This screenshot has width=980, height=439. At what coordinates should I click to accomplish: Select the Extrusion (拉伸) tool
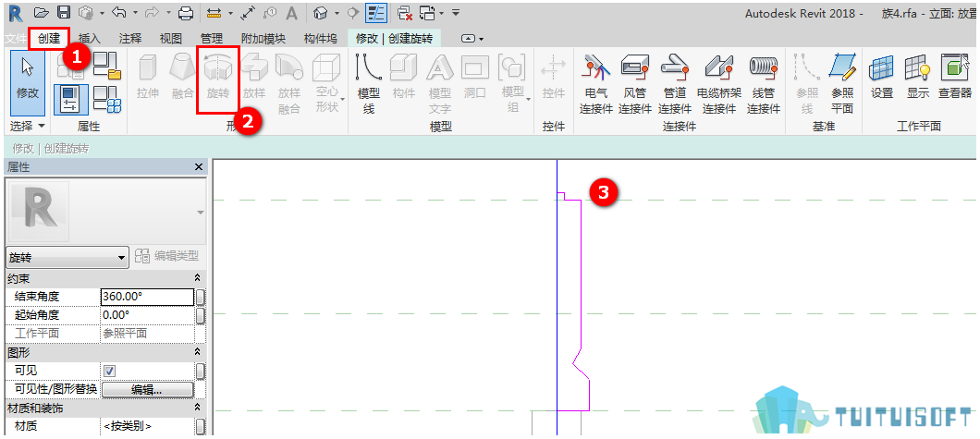pyautogui.click(x=148, y=77)
